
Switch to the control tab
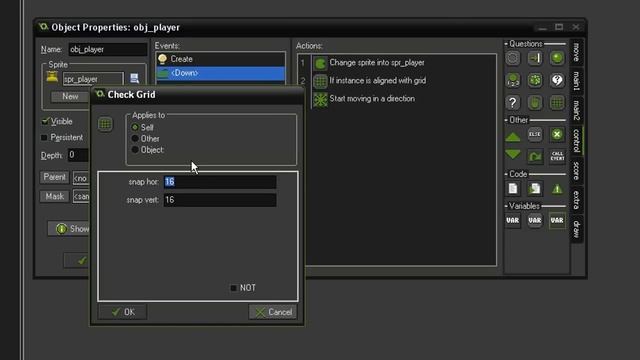click(x=576, y=140)
